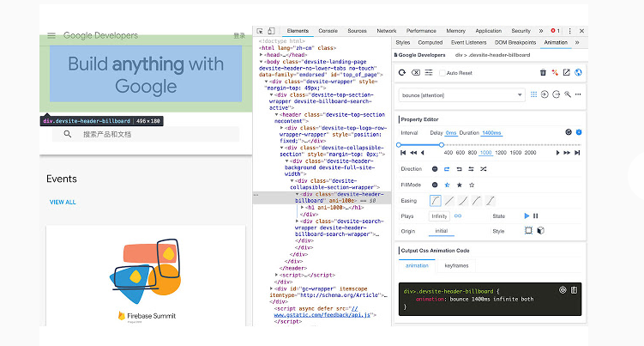Image resolution: width=644 pixels, height=346 pixels.
Task: Open the Event Listeners sidebar tab
Action: [x=468, y=42]
